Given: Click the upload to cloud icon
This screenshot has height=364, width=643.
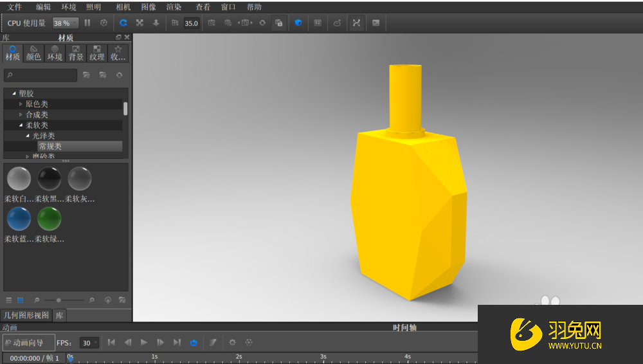Looking at the screenshot, I should click(x=108, y=300).
